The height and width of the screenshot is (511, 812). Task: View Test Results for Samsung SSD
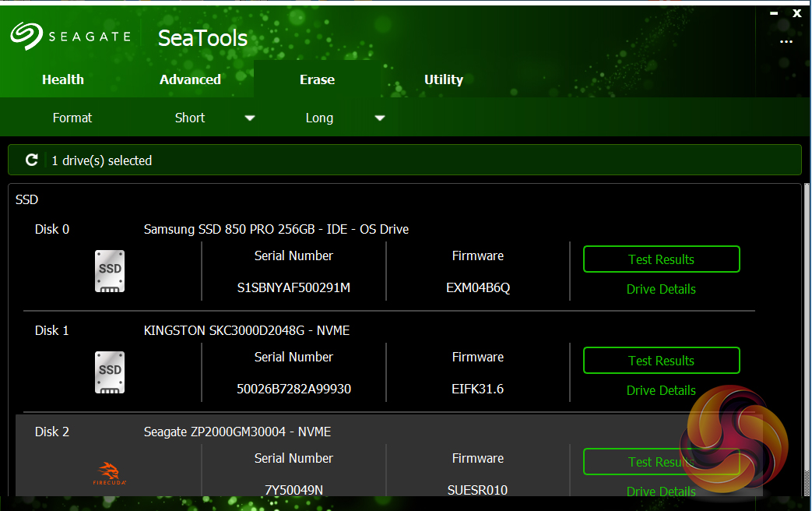point(661,259)
